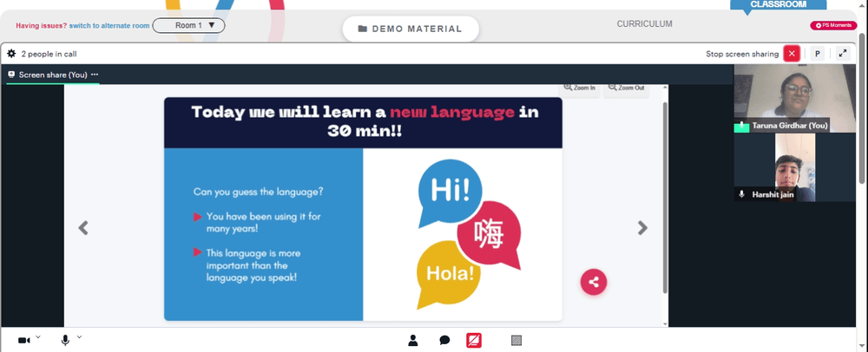Click switch to alternate room link

109,25
